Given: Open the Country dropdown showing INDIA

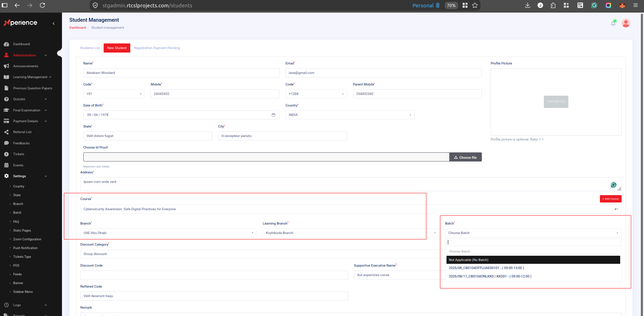Looking at the screenshot, I should tap(350, 115).
